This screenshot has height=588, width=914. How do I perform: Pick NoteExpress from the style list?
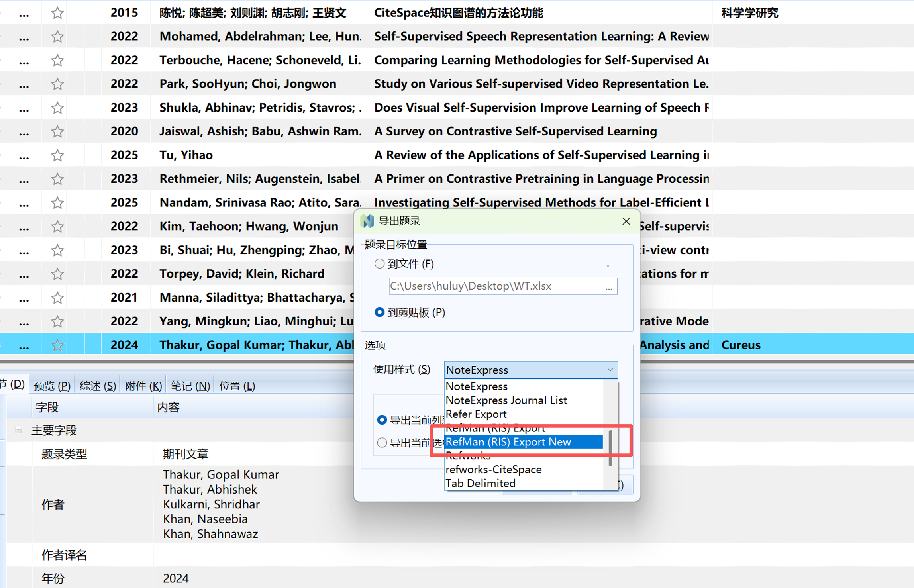pyautogui.click(x=523, y=386)
